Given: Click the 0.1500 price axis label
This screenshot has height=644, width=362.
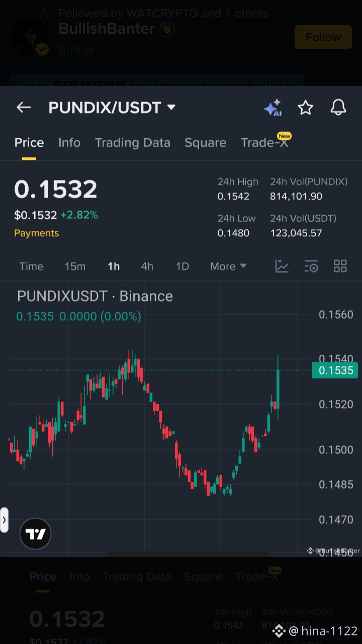Looking at the screenshot, I should click(336, 449).
